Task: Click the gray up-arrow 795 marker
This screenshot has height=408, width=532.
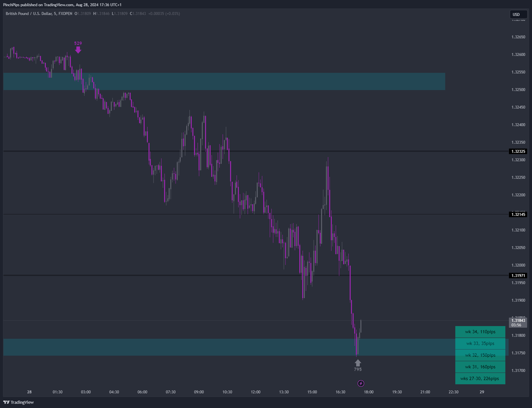Action: [358, 363]
